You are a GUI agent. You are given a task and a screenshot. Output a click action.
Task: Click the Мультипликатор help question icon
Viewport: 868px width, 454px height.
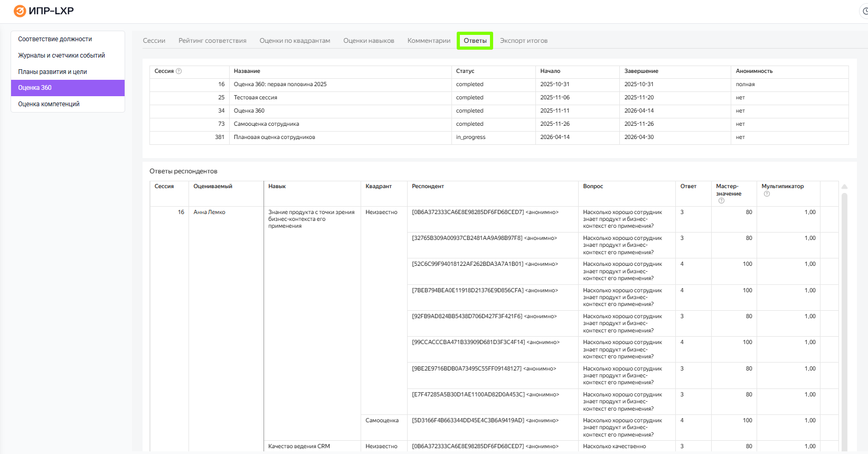tap(767, 194)
